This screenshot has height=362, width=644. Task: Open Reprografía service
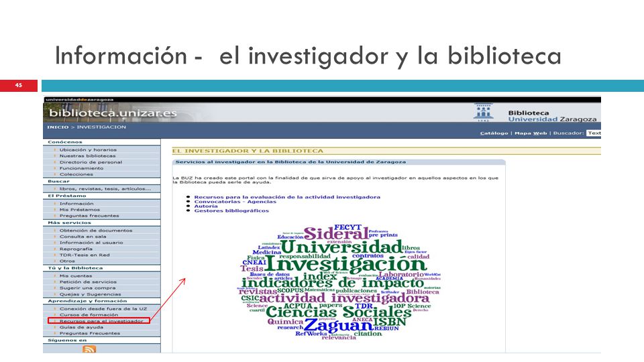click(76, 249)
